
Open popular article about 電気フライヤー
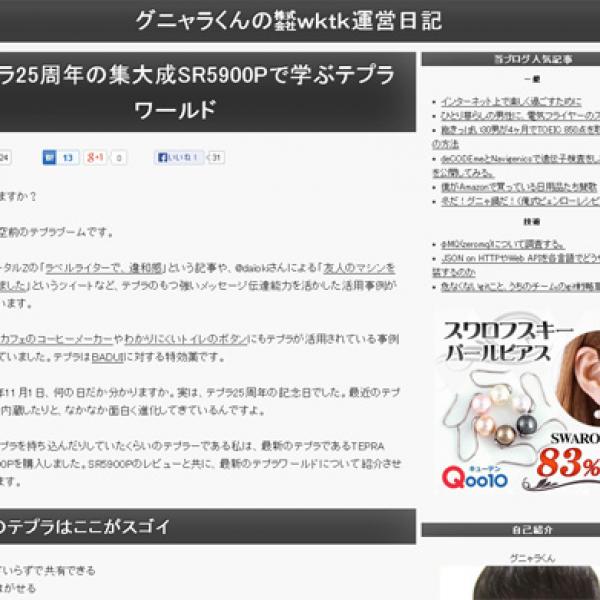[520, 116]
